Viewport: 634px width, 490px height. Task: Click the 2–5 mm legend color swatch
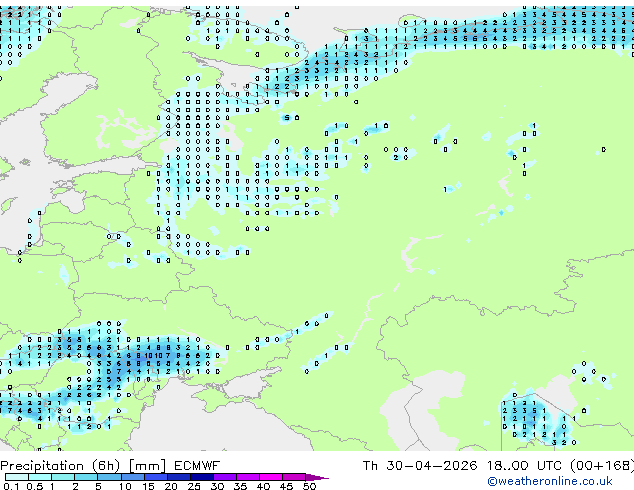pyautogui.click(x=86, y=477)
